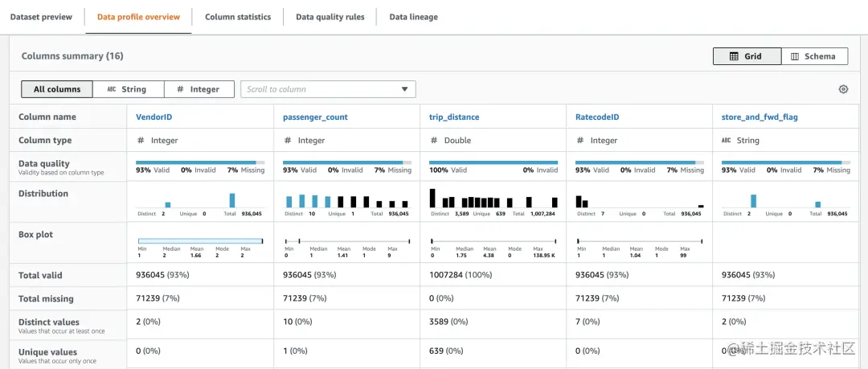Filter columns by Integer type
Image resolution: width=868 pixels, height=369 pixels.
coord(199,89)
